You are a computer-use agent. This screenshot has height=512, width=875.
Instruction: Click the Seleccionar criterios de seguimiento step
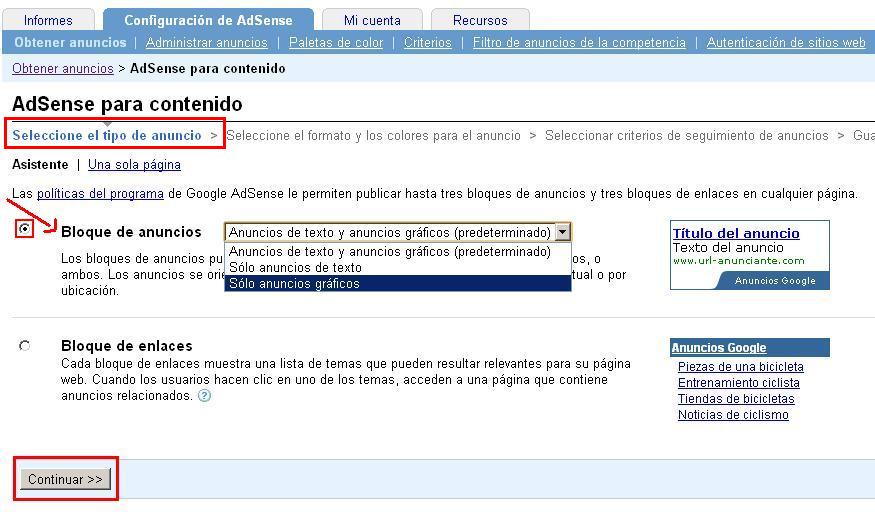click(686, 136)
